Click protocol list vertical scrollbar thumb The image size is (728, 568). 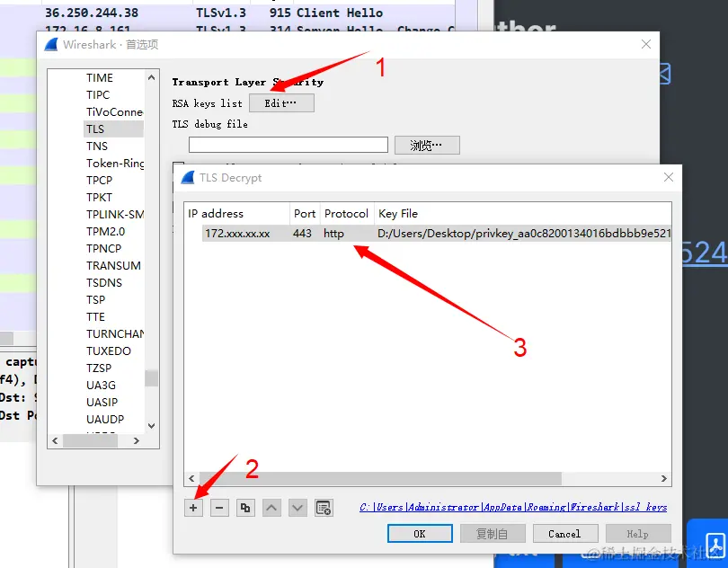click(151, 377)
